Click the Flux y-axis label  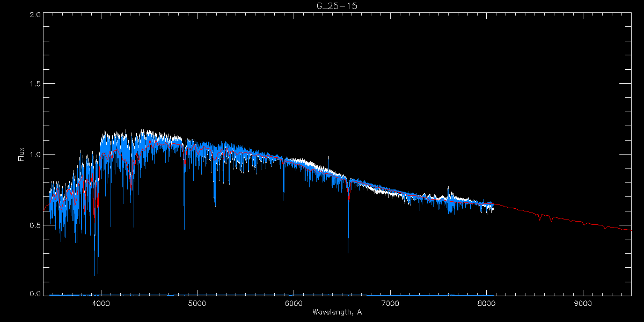click(21, 154)
